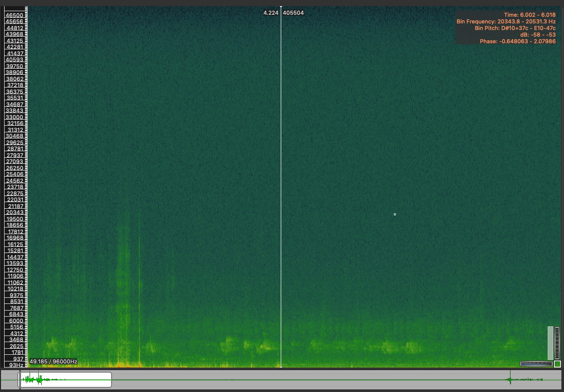Screen dimensions: 564x392
Task: Click the Bin Frequency readout line
Action: (506, 21)
